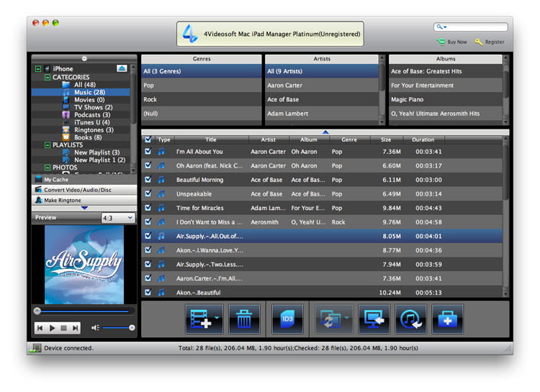Collapse the PHOTOS tree node
540x392 pixels.
coord(48,168)
